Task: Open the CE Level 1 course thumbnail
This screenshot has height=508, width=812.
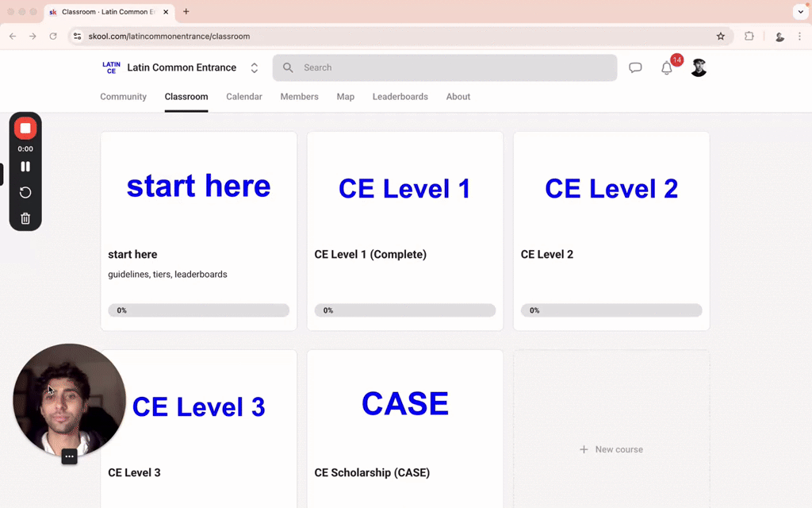Action: (x=405, y=186)
